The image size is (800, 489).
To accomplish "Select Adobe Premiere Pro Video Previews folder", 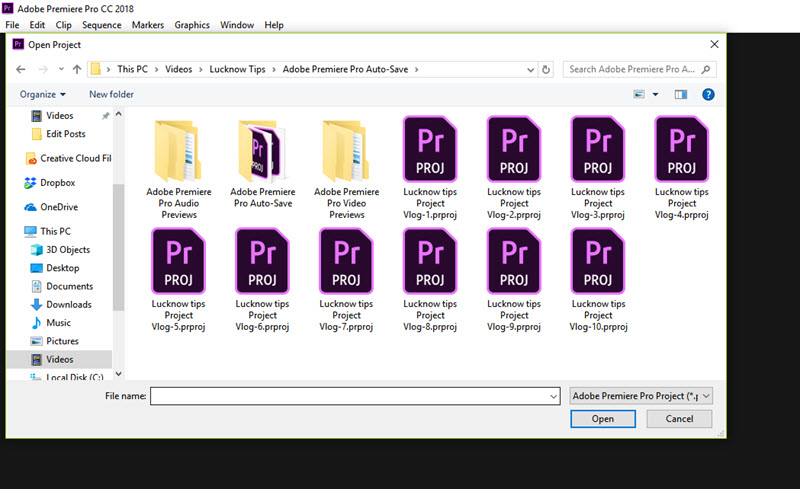I will tap(346, 169).
